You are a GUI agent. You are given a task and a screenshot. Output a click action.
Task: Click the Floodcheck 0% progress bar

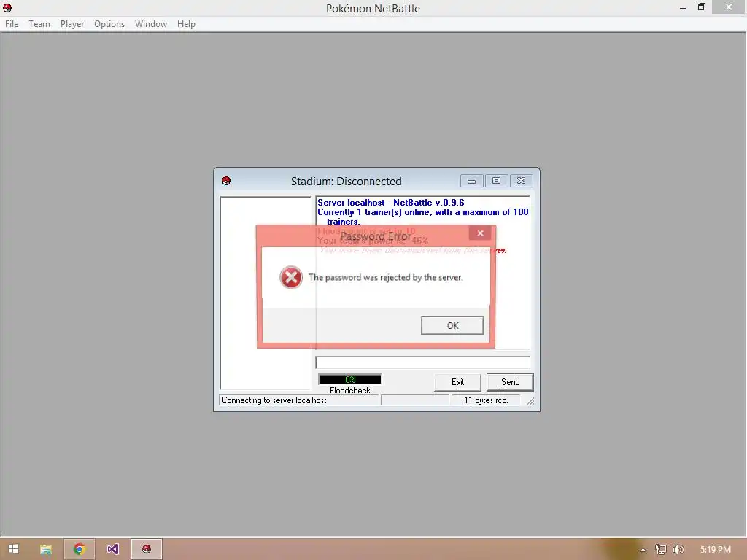(350, 379)
